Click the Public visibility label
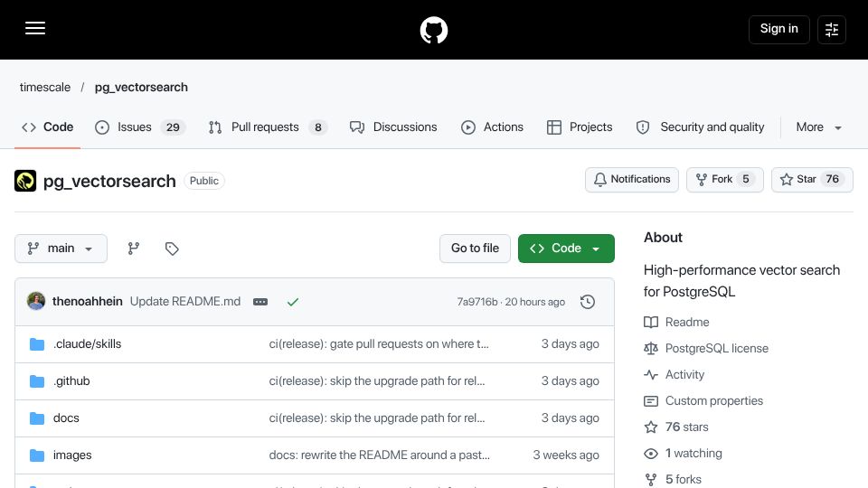The width and height of the screenshot is (868, 488). 204,181
